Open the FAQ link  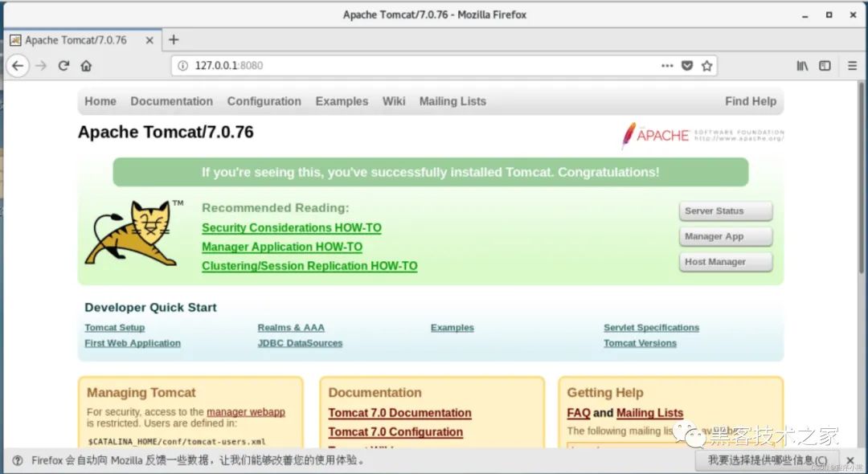coord(579,413)
